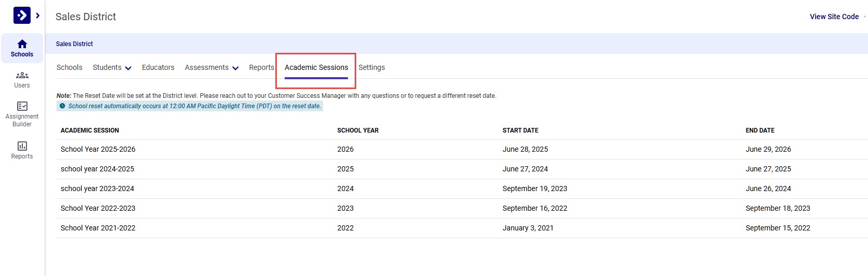Click the Academic Session column header

(x=90, y=130)
